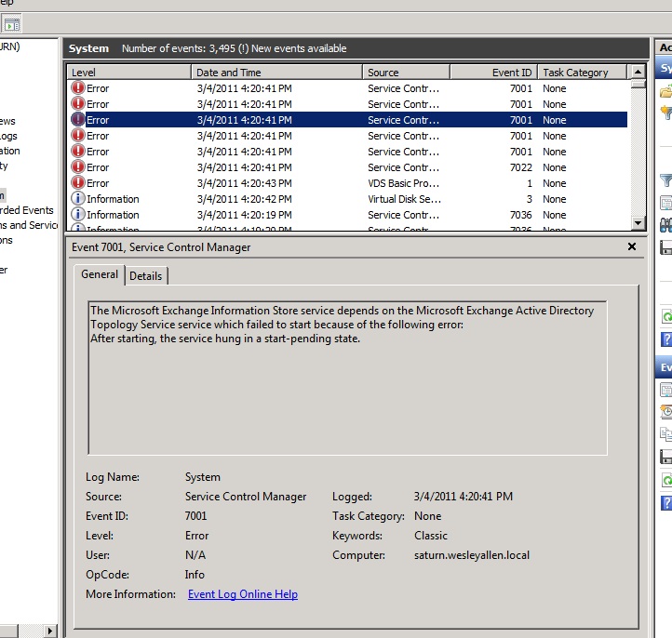Close the Event 7001 preview pane
The height and width of the screenshot is (638, 672).
point(632,246)
